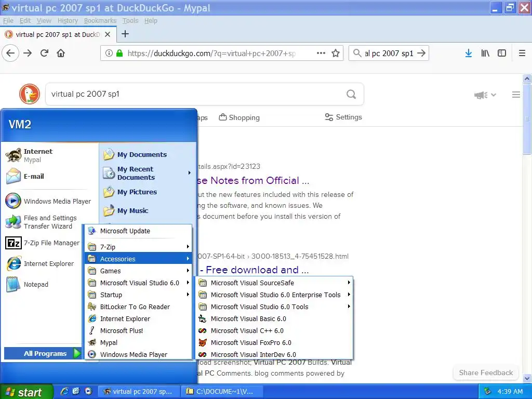Screen dimensions: 532x399
Task: Click the page scrollbar down arrow
Action: pyautogui.click(x=527, y=378)
